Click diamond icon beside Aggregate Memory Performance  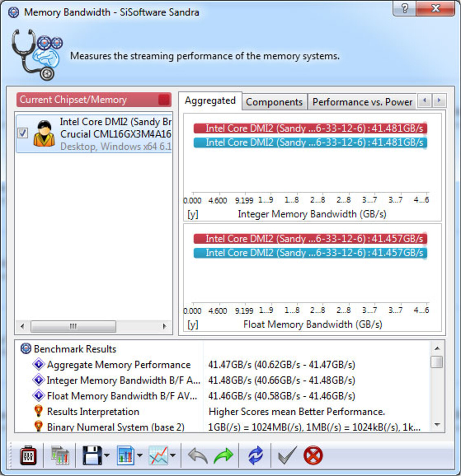coord(39,364)
